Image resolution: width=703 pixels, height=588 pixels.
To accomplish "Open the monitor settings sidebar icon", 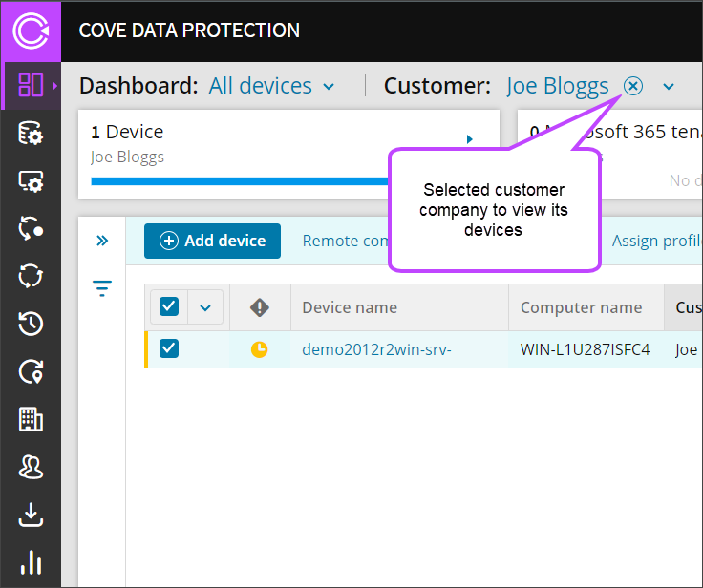I will tap(31, 181).
